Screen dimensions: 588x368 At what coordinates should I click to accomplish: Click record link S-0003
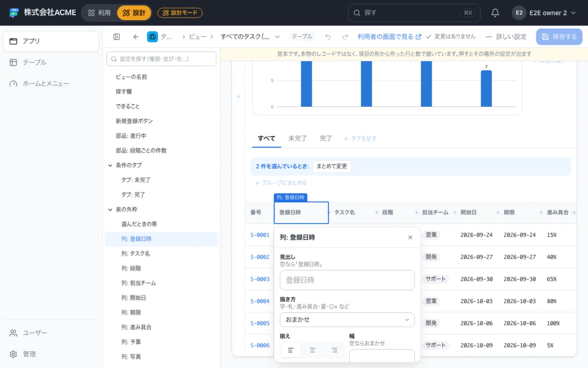coord(260,279)
